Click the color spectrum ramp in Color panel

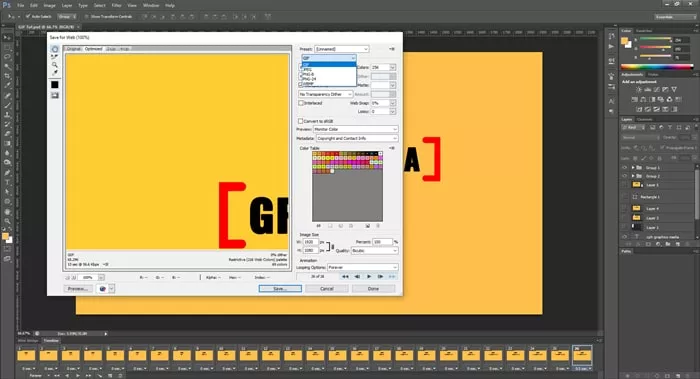click(657, 67)
